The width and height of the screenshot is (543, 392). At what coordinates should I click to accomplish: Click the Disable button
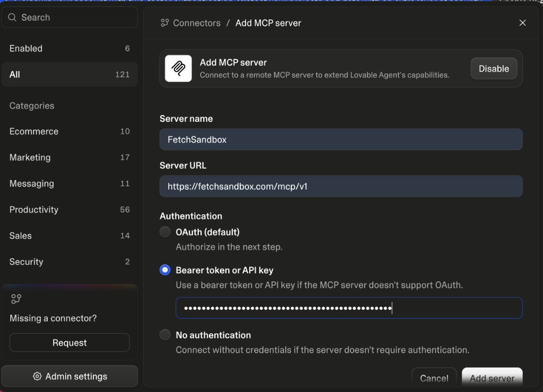coord(494,68)
